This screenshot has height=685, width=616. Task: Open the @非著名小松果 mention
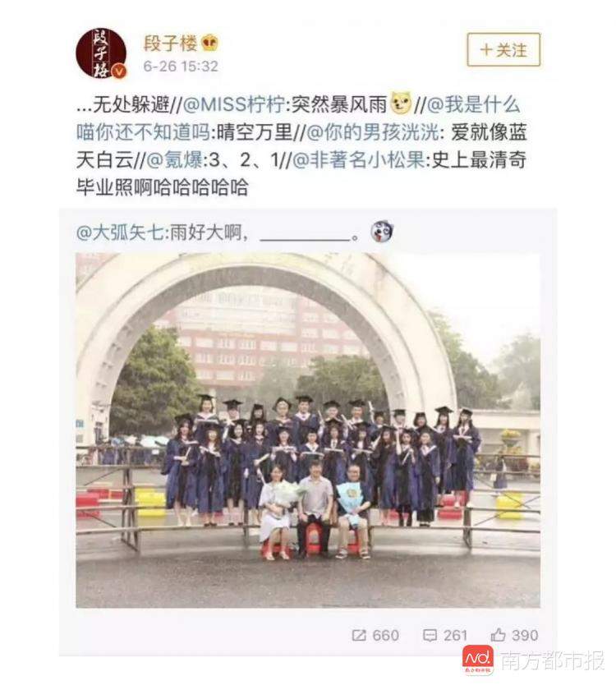click(358, 160)
